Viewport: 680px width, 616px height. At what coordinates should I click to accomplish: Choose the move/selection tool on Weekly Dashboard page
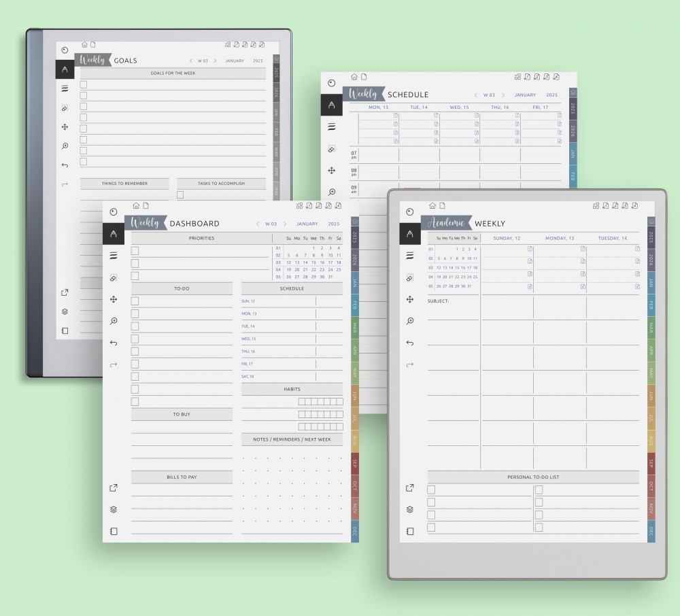pos(113,299)
